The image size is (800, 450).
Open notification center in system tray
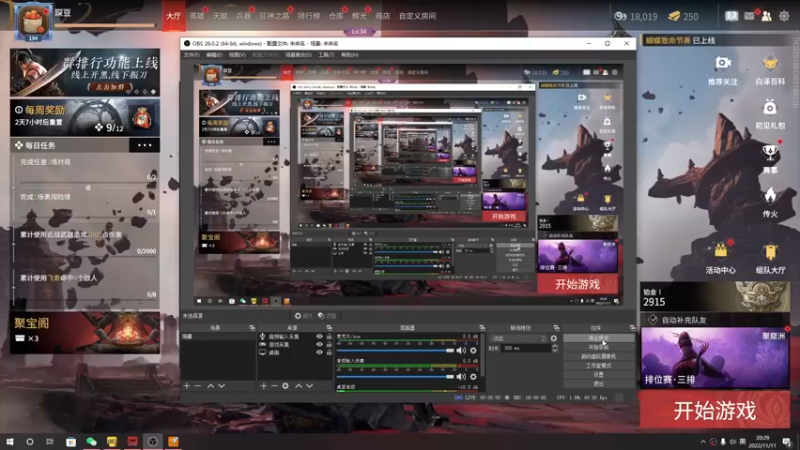[787, 441]
